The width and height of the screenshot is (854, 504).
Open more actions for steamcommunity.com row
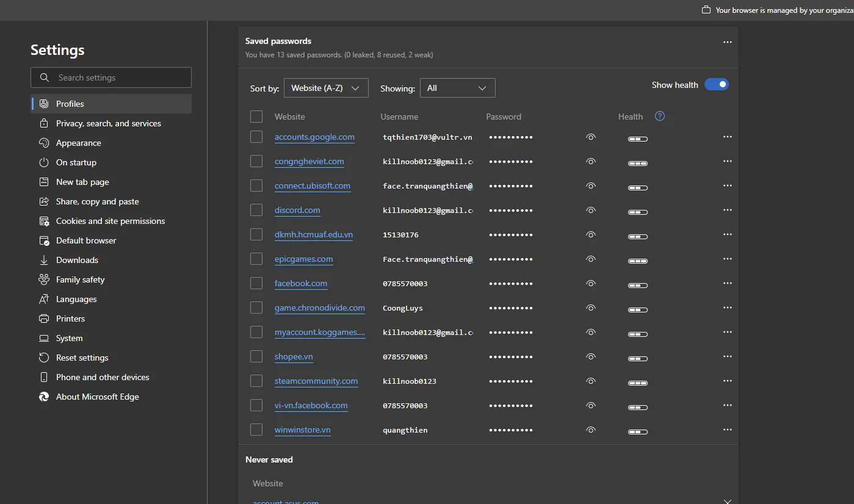pyautogui.click(x=727, y=381)
